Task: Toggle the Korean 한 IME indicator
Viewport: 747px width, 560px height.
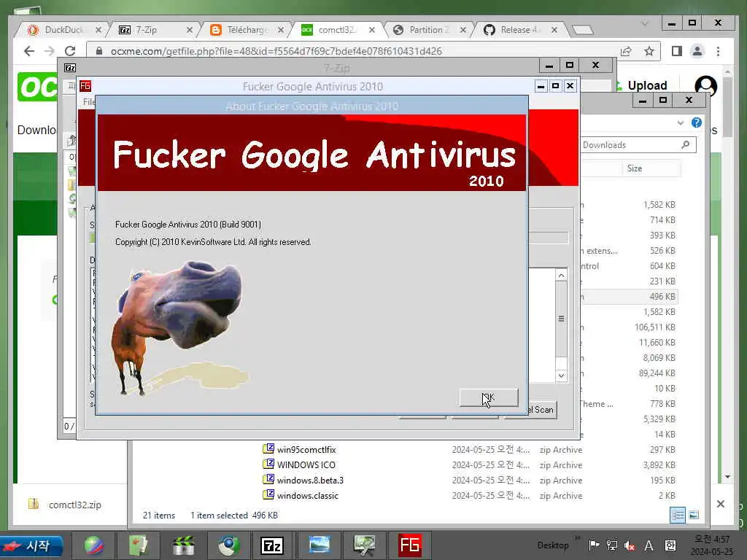Action: 670,545
